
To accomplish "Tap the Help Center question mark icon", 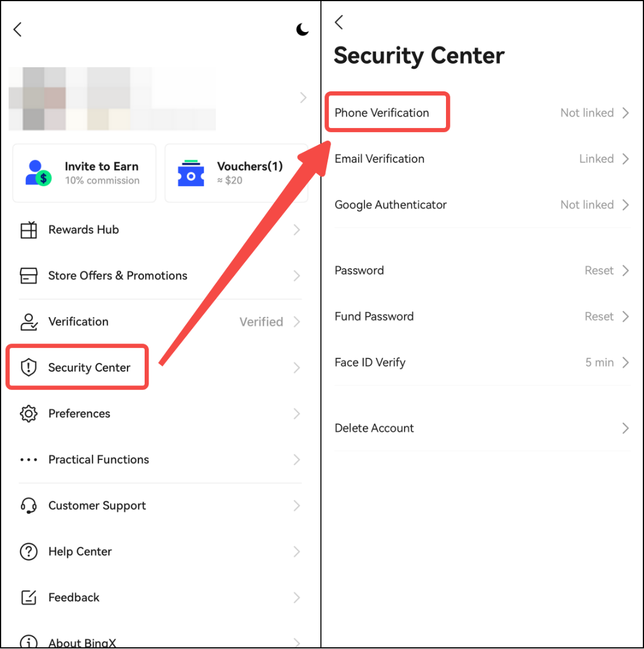I will 29,551.
